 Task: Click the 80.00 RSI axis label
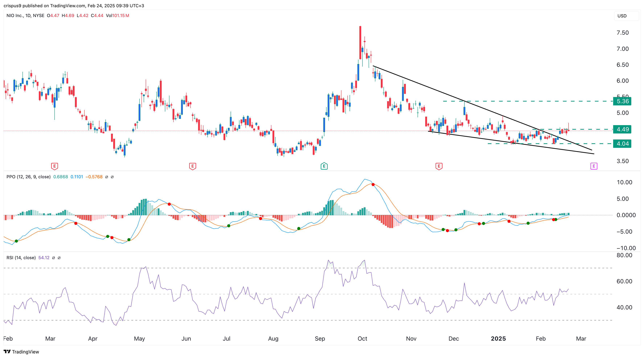tap(624, 255)
